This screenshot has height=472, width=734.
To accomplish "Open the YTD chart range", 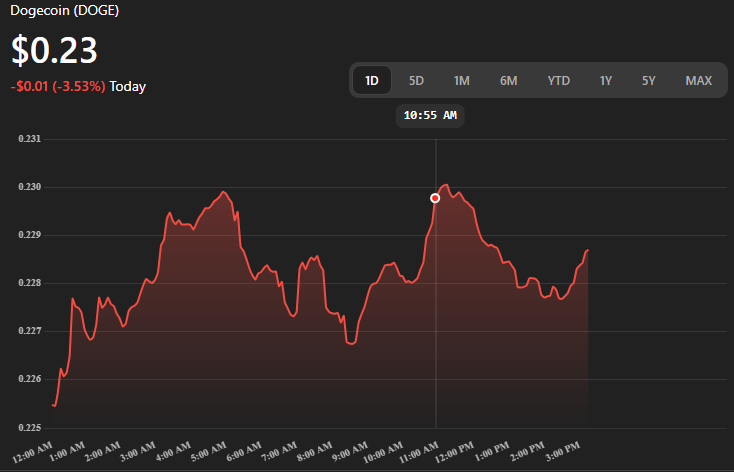I will click(x=558, y=80).
